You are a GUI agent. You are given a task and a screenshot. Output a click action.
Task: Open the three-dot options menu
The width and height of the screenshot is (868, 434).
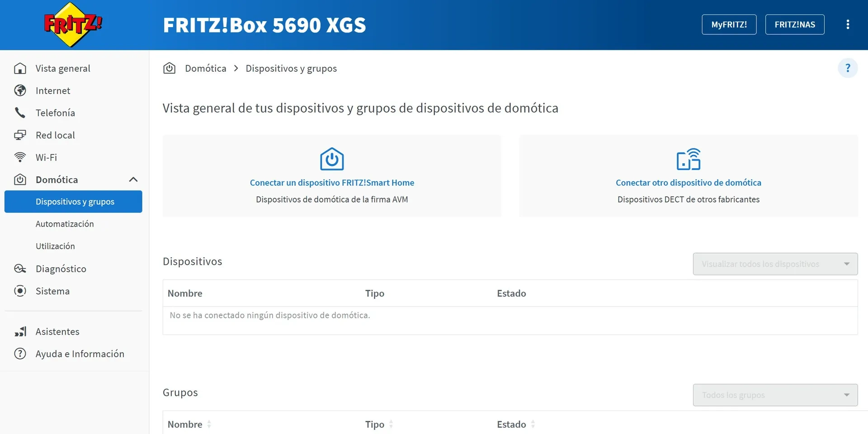point(848,24)
